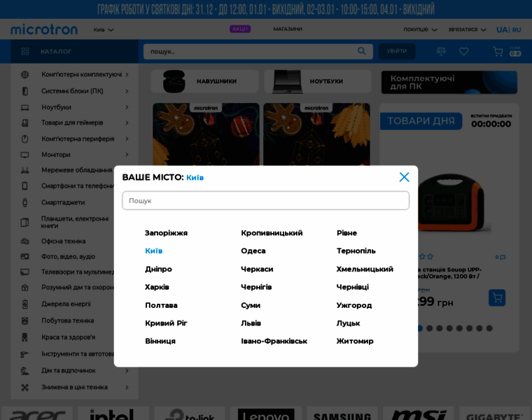Click the Lenovo brand logo
The height and width of the screenshot is (420, 532).
(x=266, y=414)
